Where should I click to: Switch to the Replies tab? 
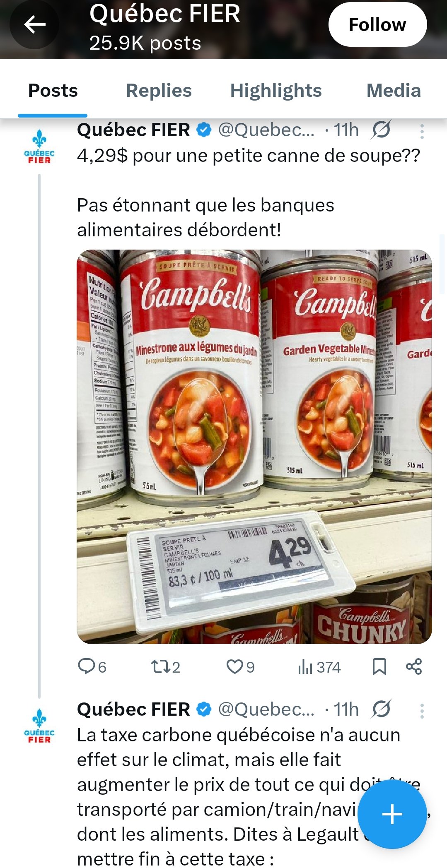click(x=159, y=90)
